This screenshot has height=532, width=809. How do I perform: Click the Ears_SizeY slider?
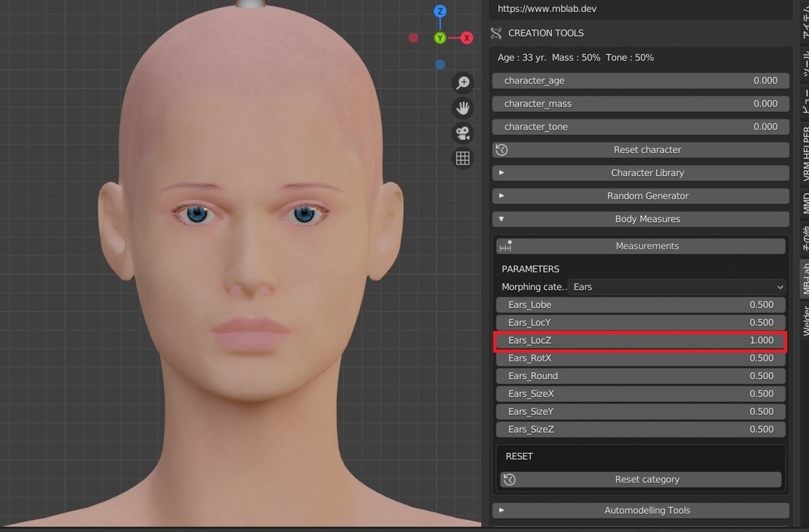coord(640,411)
